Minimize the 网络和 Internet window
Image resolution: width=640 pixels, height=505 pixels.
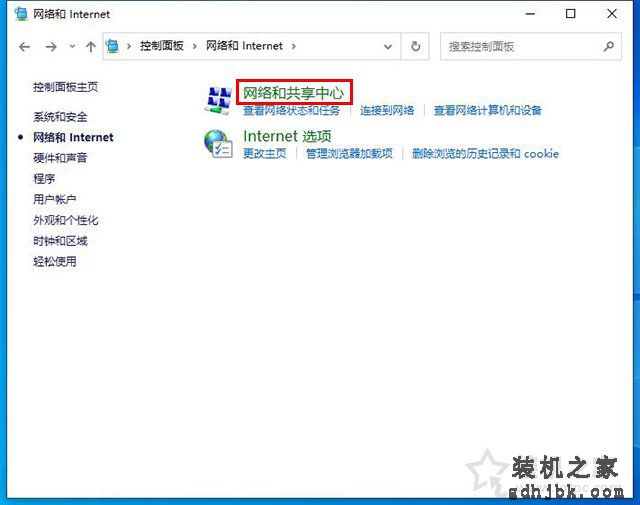pyautogui.click(x=530, y=13)
